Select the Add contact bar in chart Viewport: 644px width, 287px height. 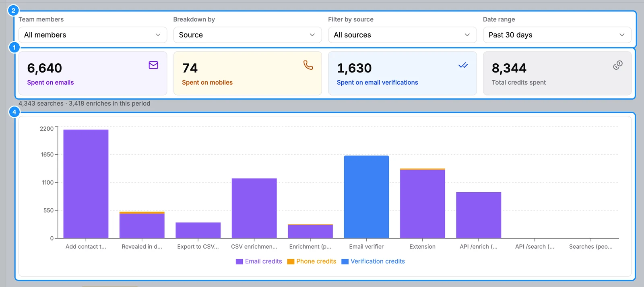(x=86, y=184)
